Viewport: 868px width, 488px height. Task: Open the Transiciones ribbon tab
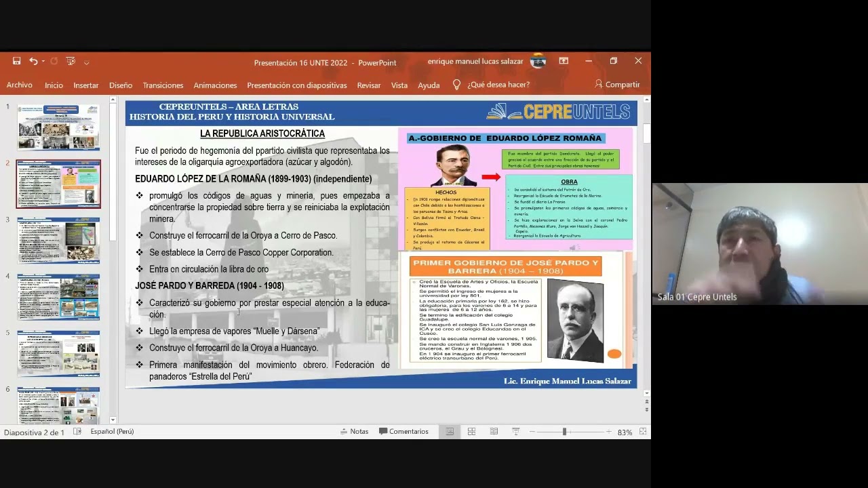coord(163,85)
